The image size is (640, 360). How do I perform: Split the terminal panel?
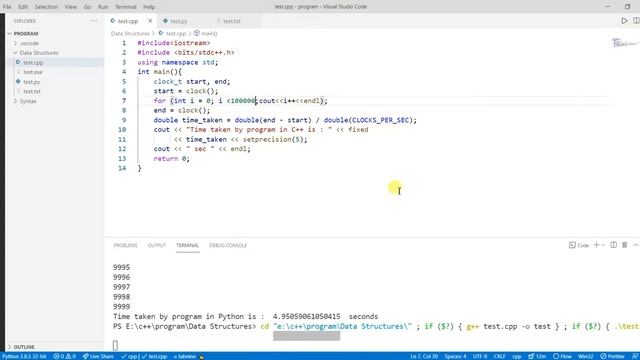(x=613, y=245)
